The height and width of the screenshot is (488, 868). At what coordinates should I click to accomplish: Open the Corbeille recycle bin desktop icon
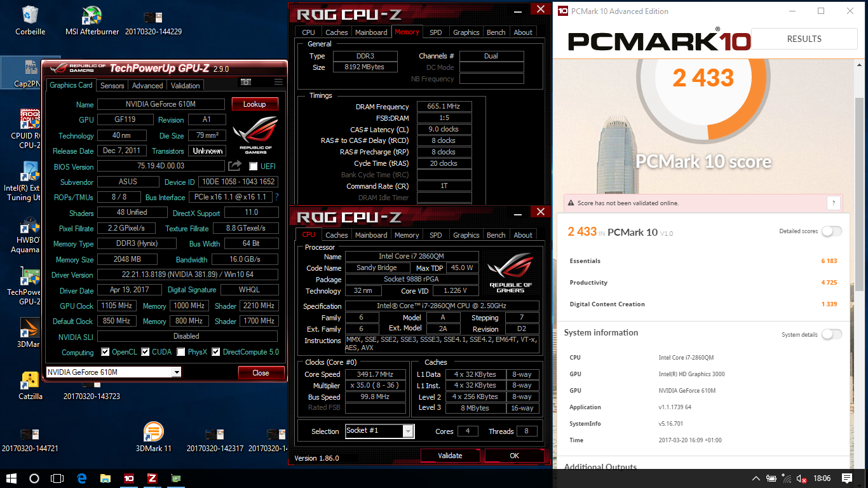coord(30,21)
